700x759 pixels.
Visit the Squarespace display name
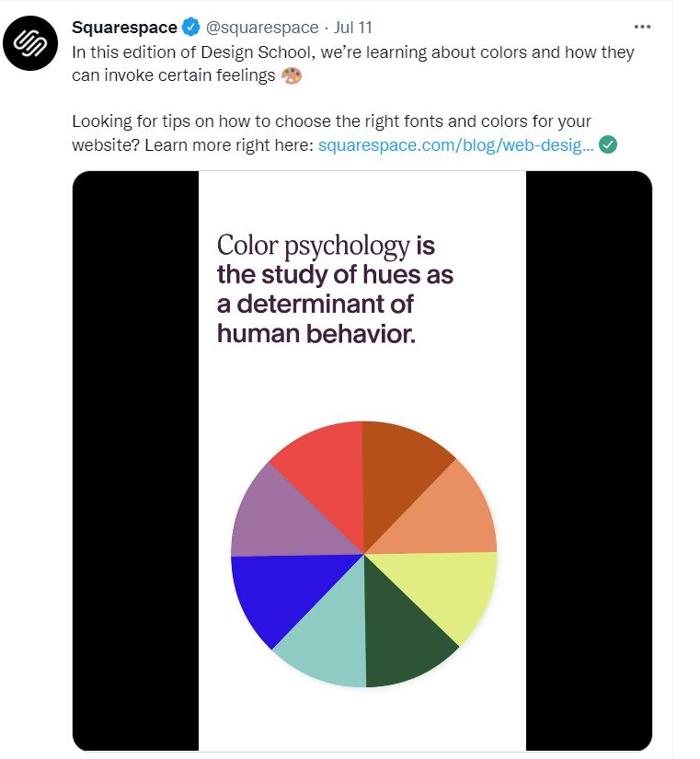click(124, 27)
